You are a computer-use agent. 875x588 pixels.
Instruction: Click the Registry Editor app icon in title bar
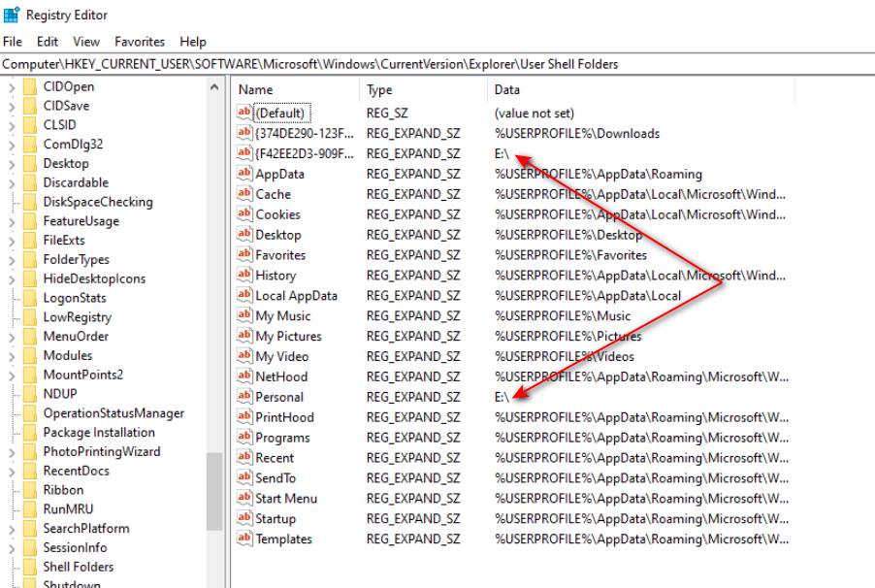12,15
